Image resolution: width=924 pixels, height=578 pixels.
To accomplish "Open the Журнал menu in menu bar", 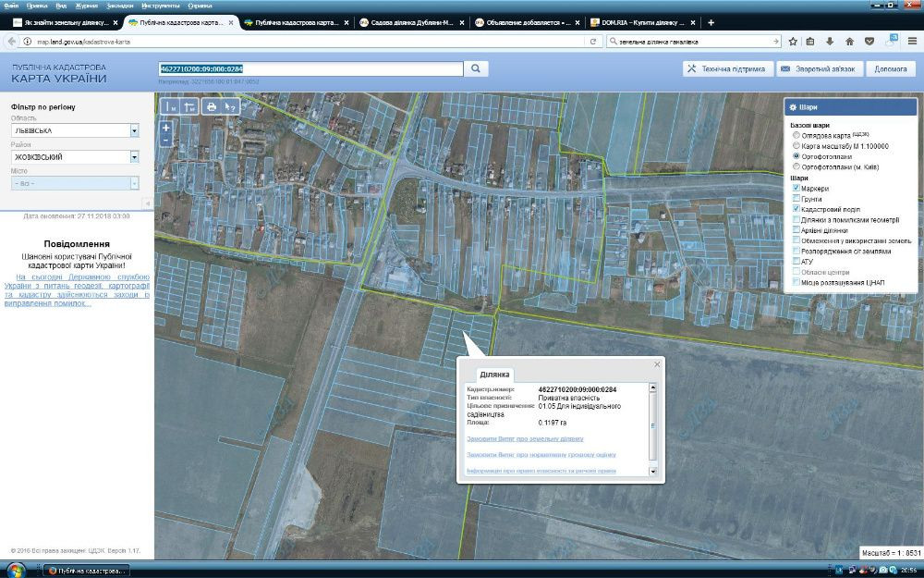I will tap(85, 6).
